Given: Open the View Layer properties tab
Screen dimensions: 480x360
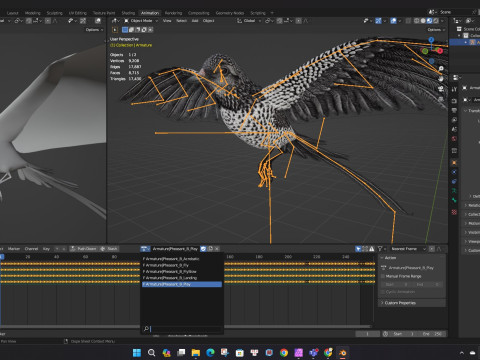Looking at the screenshot, I should (454, 120).
